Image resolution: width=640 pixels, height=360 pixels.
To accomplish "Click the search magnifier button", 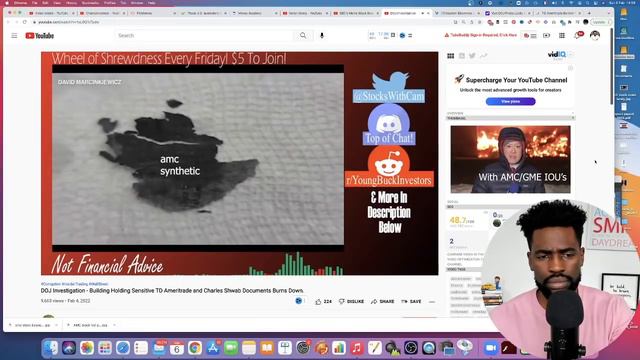I will (303, 36).
